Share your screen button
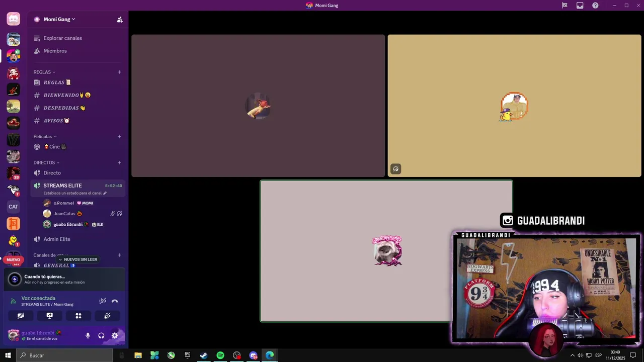 point(49,316)
